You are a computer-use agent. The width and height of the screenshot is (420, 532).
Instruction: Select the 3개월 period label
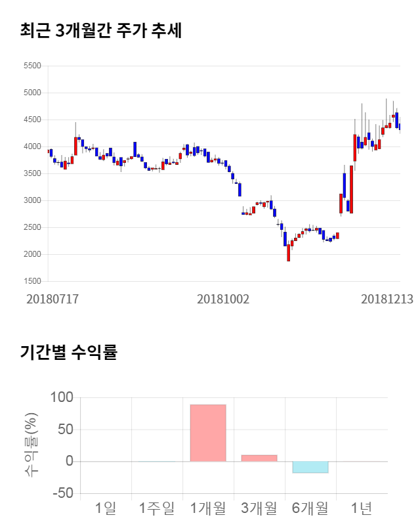click(x=259, y=508)
